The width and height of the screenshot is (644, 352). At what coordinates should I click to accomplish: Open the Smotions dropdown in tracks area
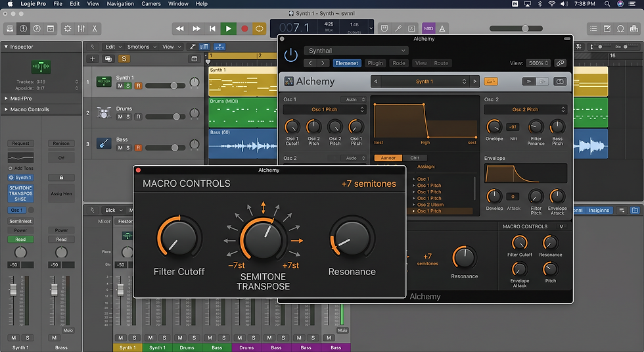coord(142,47)
